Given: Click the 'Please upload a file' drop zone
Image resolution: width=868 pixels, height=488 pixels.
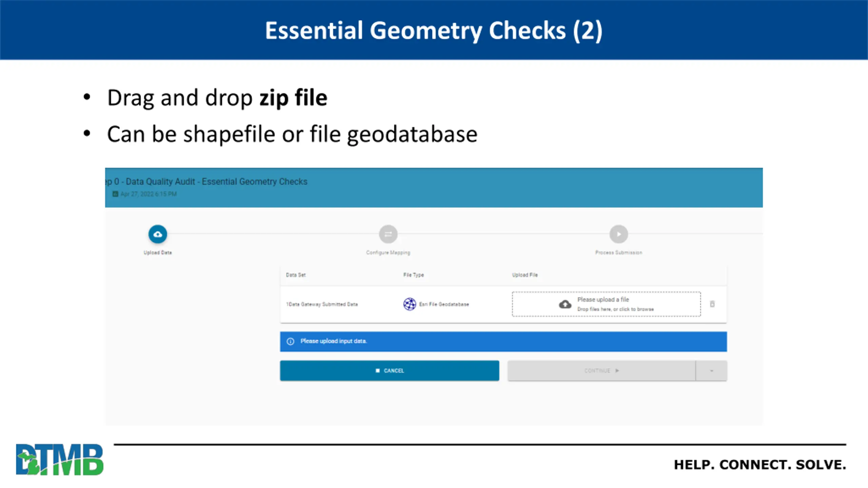Looking at the screenshot, I should point(606,304).
